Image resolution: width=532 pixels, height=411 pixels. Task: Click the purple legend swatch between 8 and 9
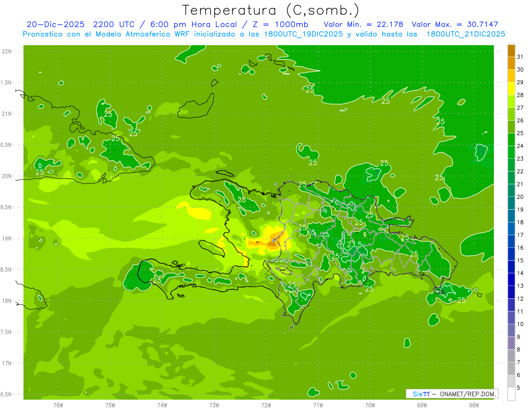511,343
